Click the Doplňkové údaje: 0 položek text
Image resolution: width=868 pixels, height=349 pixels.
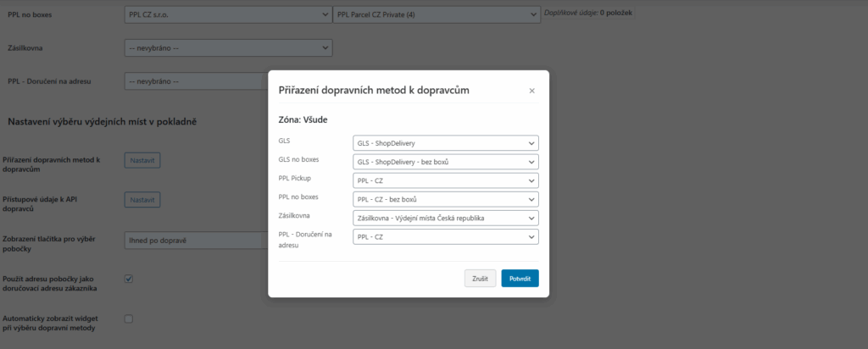click(x=589, y=12)
